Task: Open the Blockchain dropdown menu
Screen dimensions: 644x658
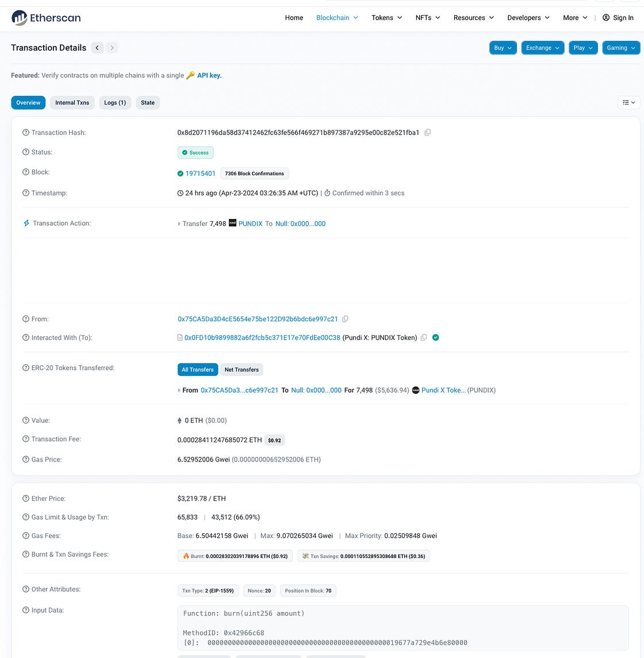Action: coord(337,18)
